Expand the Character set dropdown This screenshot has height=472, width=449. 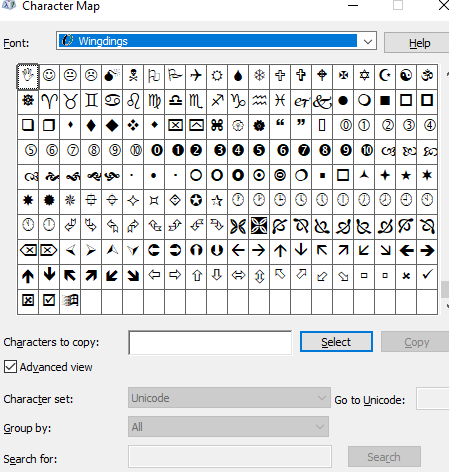229,398
